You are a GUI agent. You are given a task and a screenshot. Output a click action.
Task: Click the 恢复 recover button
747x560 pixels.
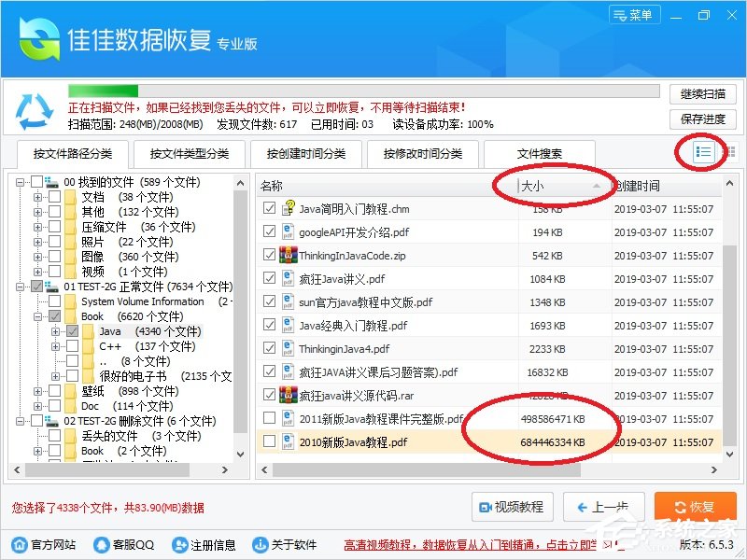(x=694, y=507)
